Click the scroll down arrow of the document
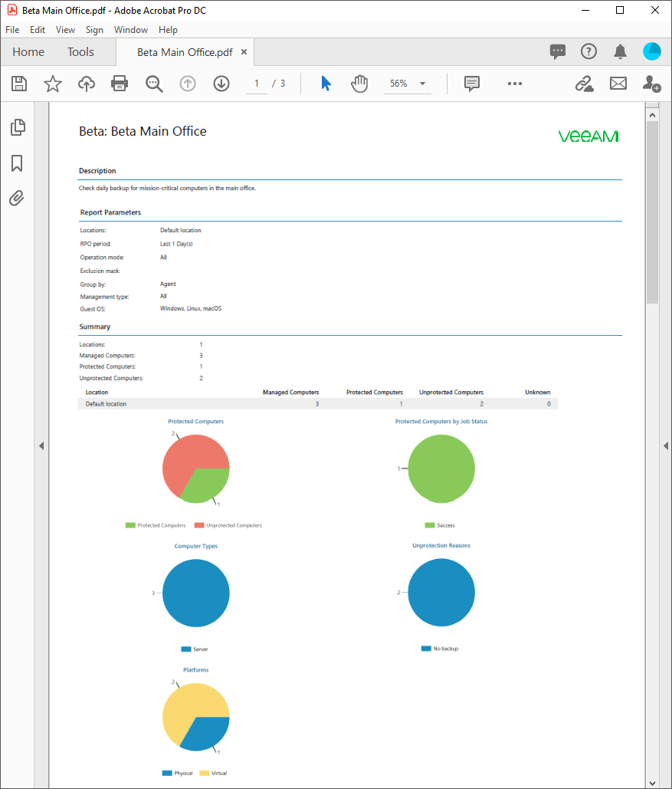 pyautogui.click(x=652, y=783)
